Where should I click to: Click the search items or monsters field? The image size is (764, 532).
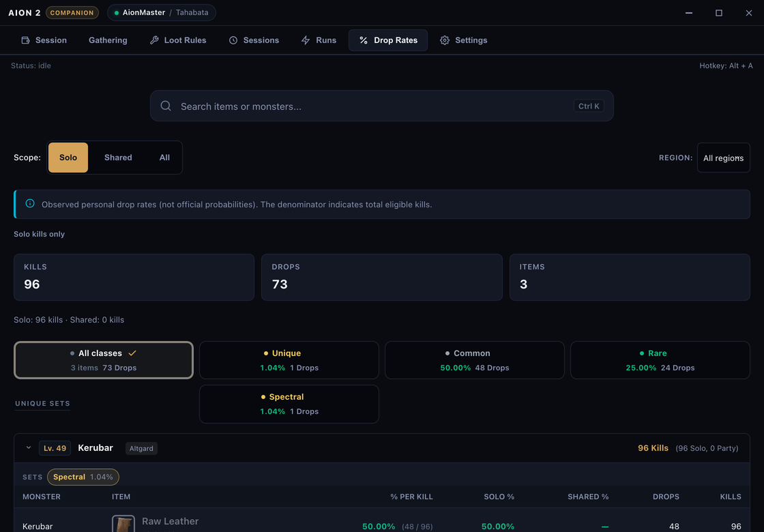coord(381,106)
